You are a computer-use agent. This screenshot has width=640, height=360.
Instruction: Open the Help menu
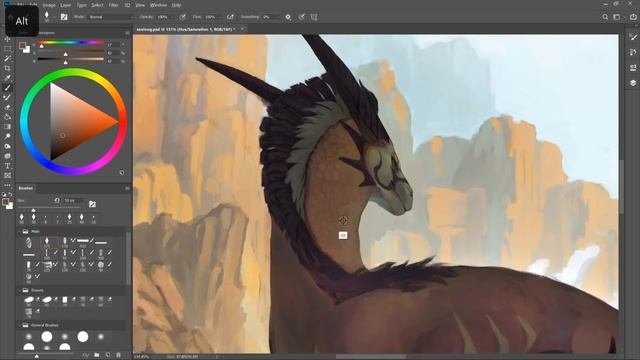point(176,5)
